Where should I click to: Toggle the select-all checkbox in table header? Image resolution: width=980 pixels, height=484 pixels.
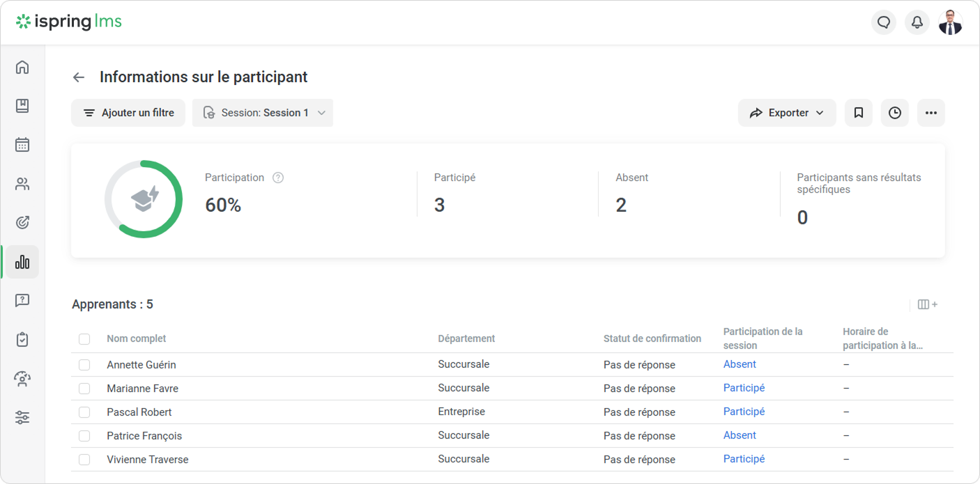tap(84, 339)
